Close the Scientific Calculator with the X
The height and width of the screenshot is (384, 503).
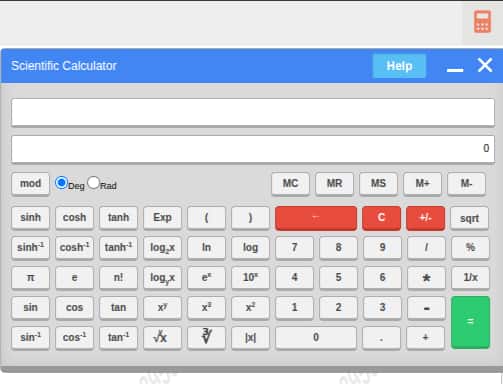(485, 65)
